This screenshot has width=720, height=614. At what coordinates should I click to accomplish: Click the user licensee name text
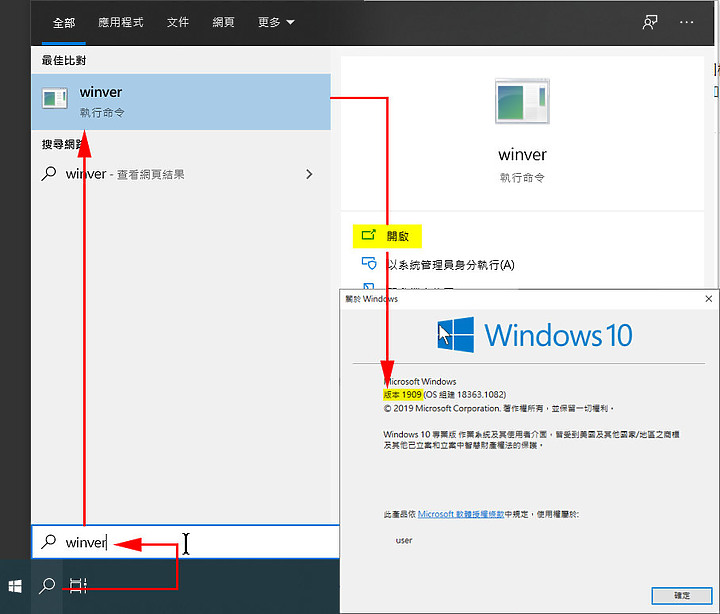pyautogui.click(x=404, y=541)
